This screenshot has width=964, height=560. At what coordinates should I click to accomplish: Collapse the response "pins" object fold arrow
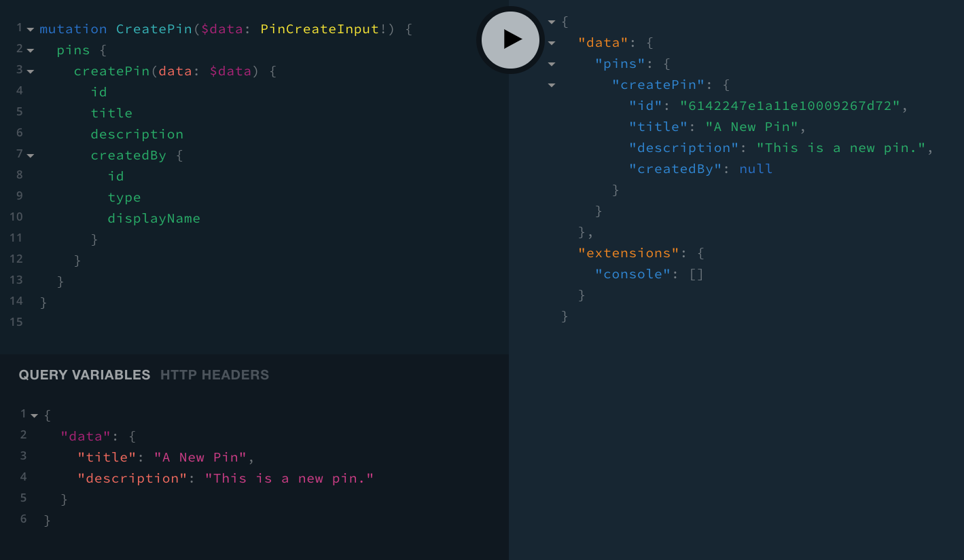[x=552, y=64]
